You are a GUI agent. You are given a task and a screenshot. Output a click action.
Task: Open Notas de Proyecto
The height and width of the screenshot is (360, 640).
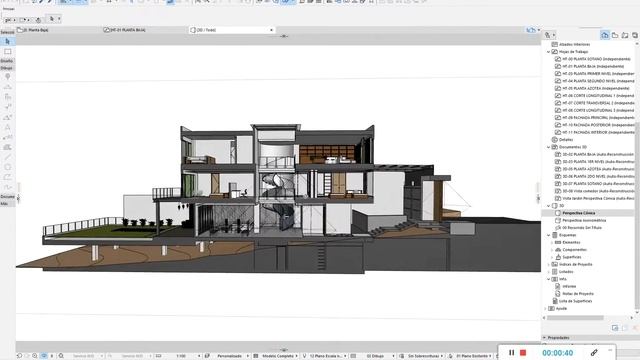574,294
